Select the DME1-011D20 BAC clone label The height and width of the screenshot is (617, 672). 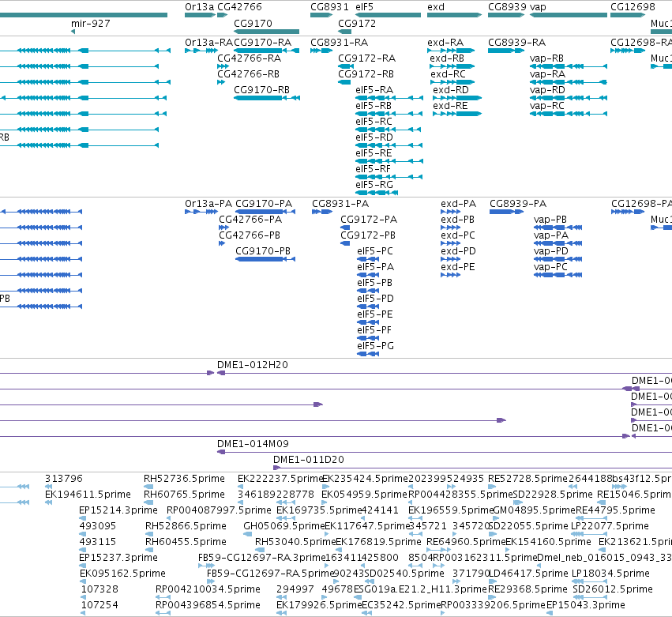pos(309,460)
